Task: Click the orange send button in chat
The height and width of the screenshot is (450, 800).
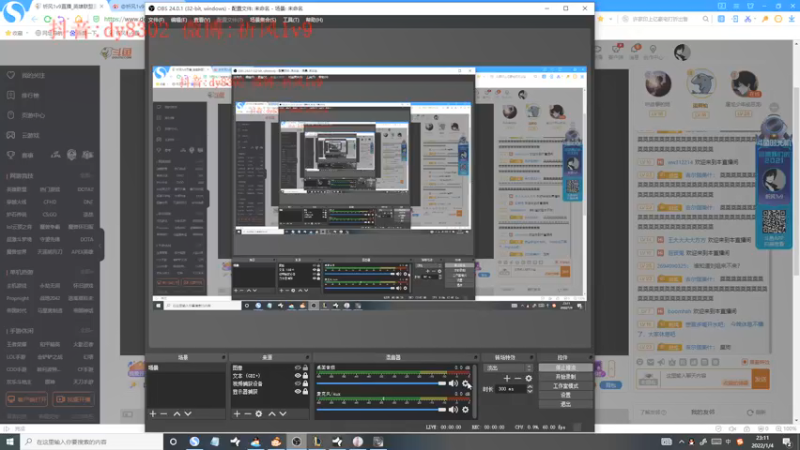Action: (x=760, y=379)
